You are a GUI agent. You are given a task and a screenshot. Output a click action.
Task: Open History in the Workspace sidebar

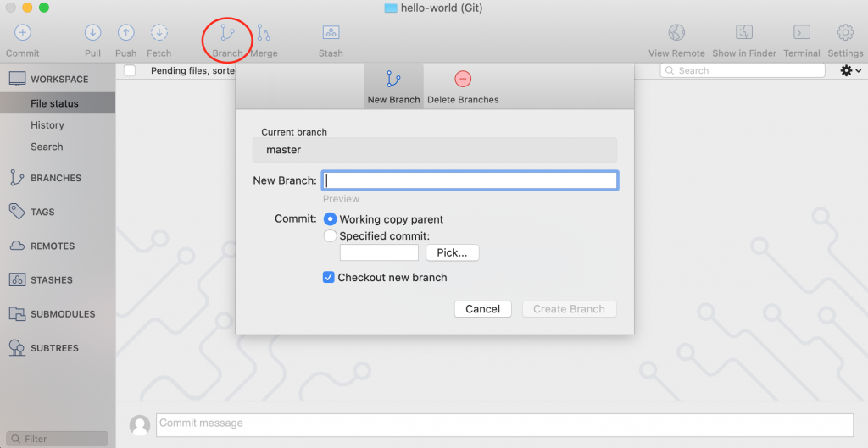coord(47,125)
